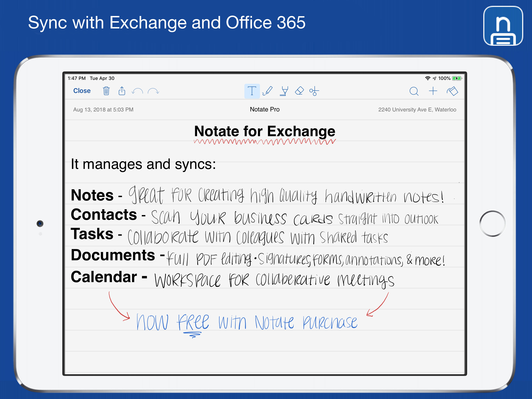Screen dimensions: 532x399
Task: Redo the last action
Action: [x=153, y=91]
